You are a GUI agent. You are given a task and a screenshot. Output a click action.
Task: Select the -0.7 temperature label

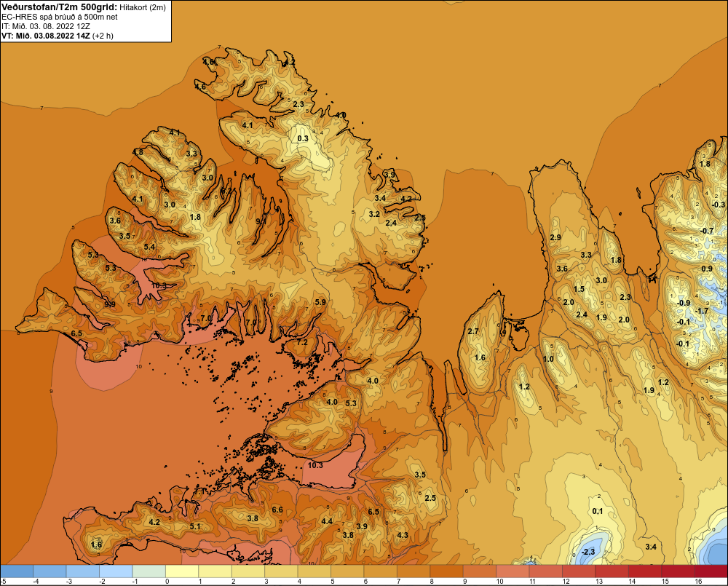click(x=707, y=231)
